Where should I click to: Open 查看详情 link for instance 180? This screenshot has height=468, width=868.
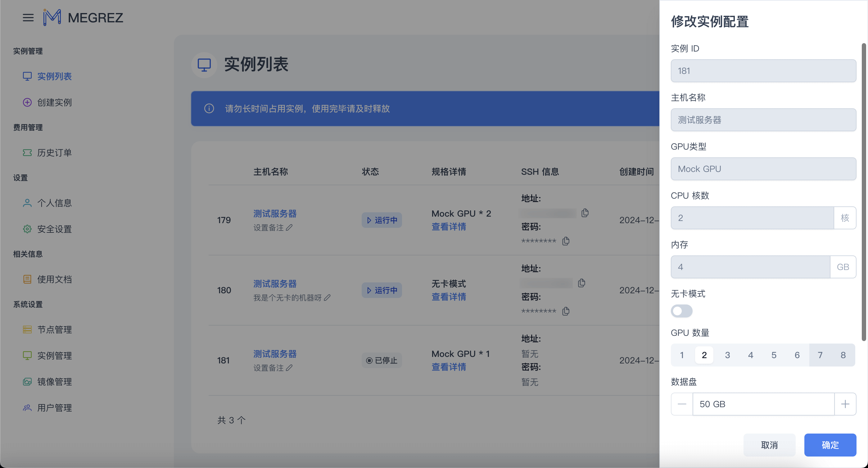click(x=449, y=297)
